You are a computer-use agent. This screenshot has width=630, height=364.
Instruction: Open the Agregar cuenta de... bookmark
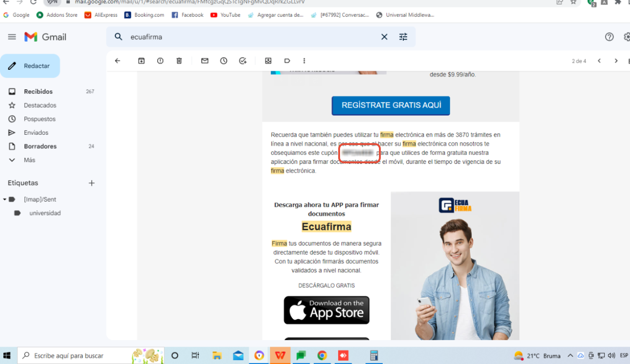pyautogui.click(x=275, y=15)
